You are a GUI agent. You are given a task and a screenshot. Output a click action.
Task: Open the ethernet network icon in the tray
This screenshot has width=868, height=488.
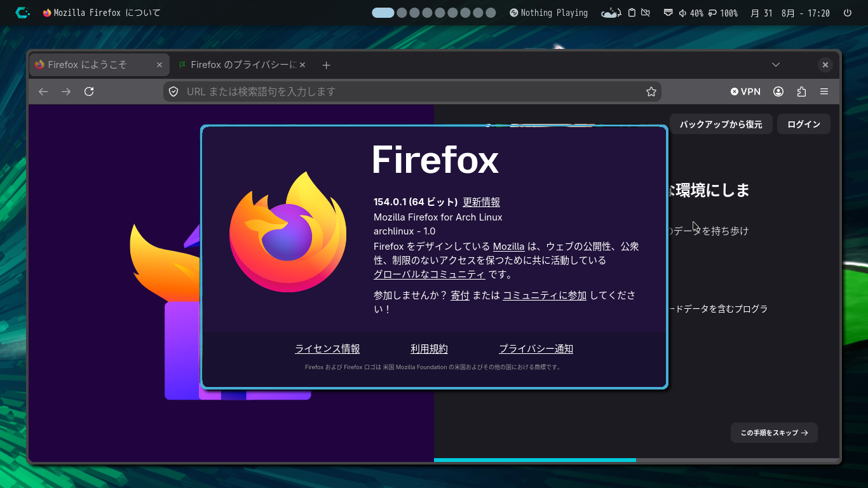(x=668, y=13)
